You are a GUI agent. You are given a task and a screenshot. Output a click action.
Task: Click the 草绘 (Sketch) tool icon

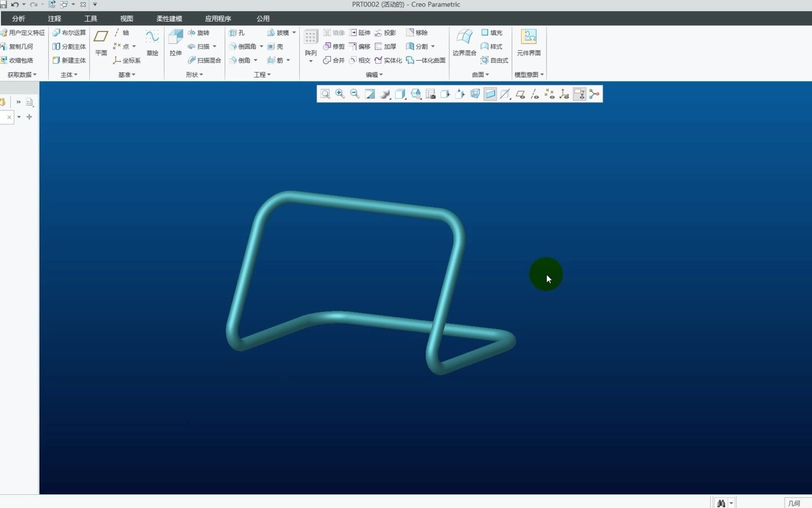[152, 42]
